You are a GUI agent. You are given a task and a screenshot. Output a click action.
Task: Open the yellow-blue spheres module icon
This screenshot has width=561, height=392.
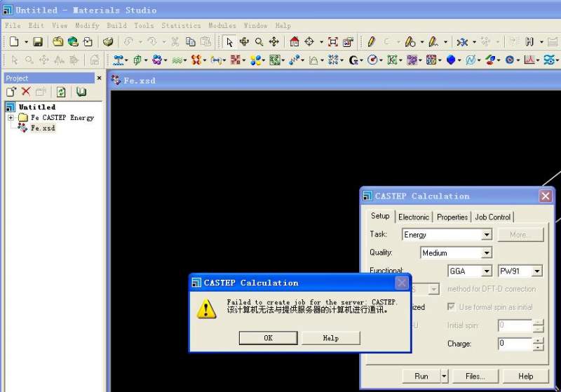tap(255, 60)
